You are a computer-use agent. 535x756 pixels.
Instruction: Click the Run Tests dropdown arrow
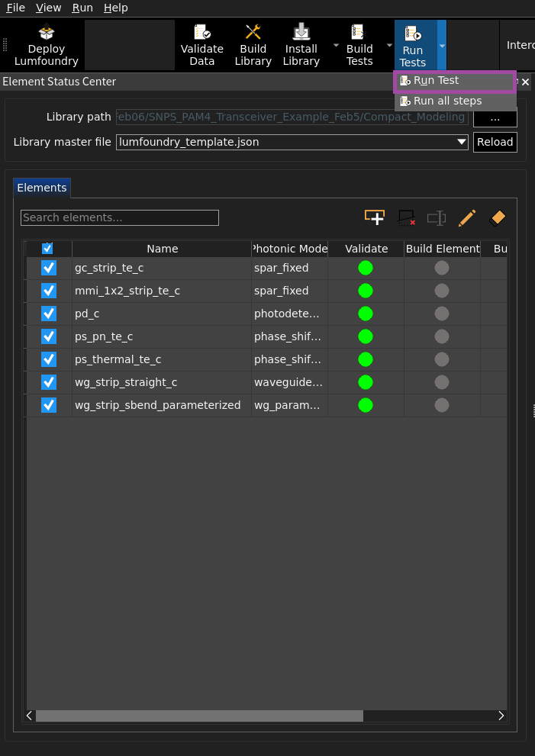point(442,45)
